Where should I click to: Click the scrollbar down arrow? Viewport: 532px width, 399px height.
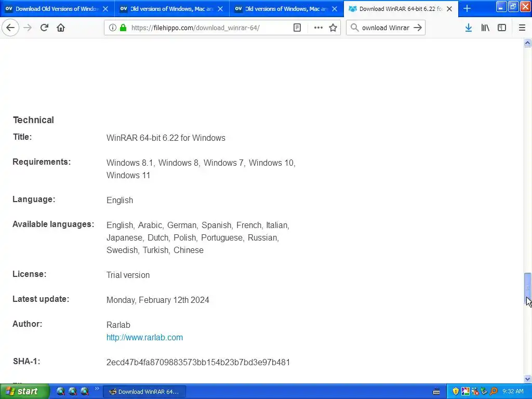pyautogui.click(x=527, y=379)
